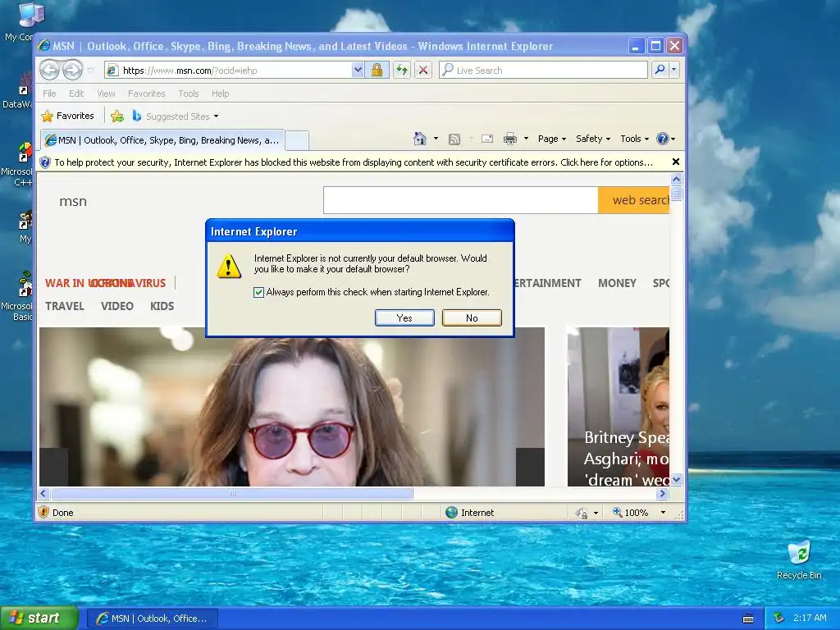Open the Tools menu in menu bar
The height and width of the screenshot is (630, 840).
click(x=189, y=94)
